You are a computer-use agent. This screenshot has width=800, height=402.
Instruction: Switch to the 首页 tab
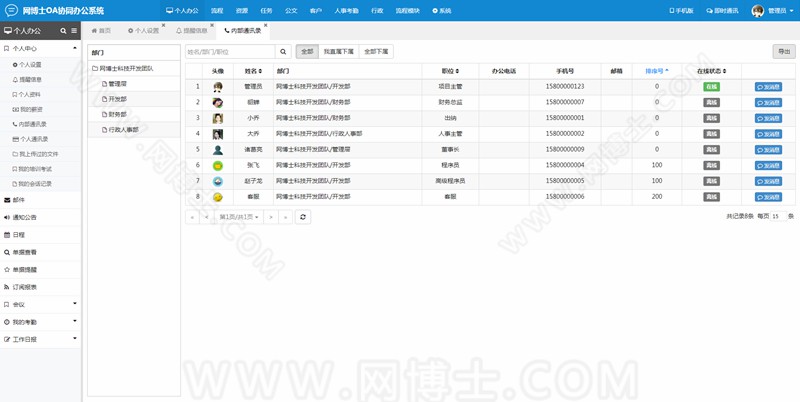[x=101, y=31]
